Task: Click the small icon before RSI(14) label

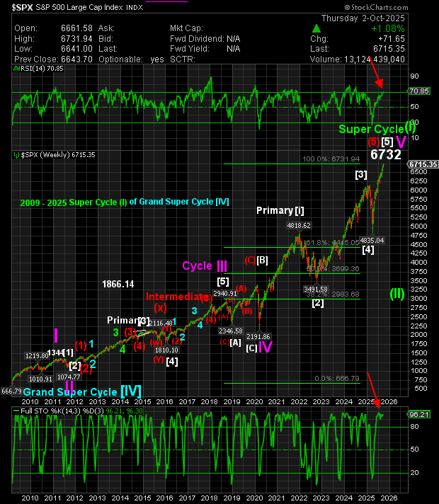Action: (x=16, y=69)
